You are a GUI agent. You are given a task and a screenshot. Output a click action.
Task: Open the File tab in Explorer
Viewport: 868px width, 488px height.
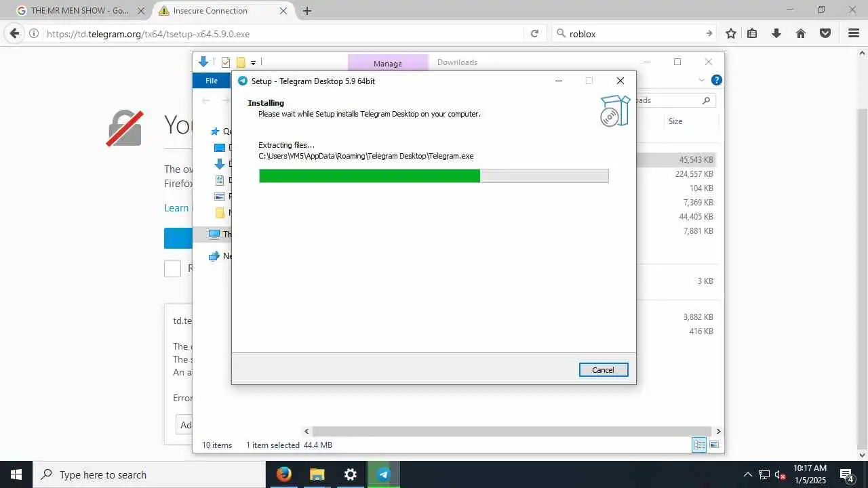212,81
